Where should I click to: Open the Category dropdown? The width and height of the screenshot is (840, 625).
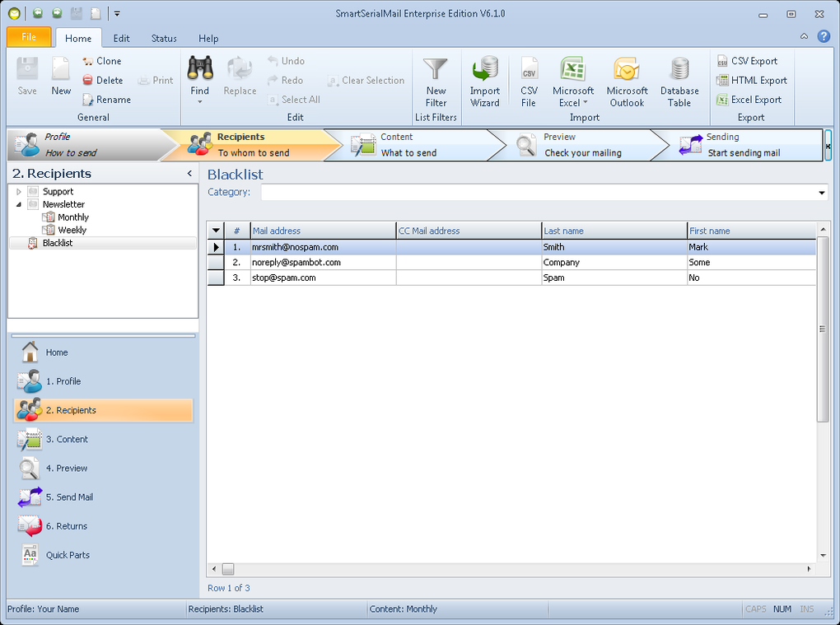(821, 192)
